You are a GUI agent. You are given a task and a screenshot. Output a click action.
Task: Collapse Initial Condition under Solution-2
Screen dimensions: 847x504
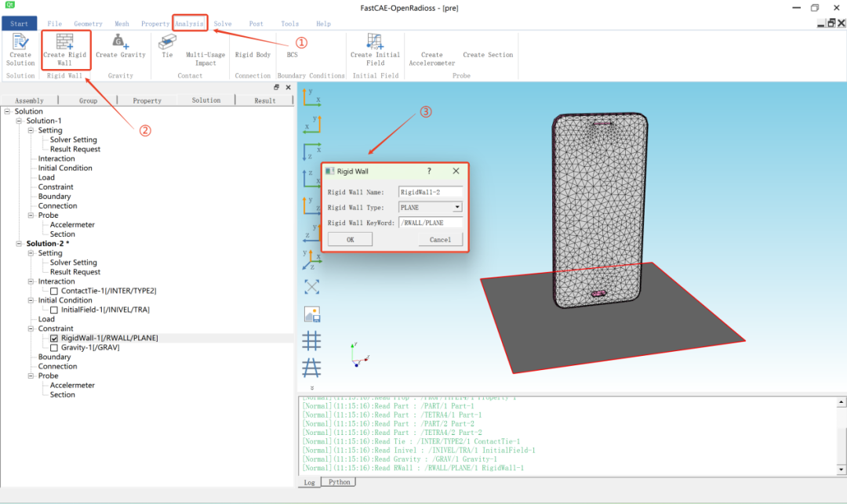(31, 300)
